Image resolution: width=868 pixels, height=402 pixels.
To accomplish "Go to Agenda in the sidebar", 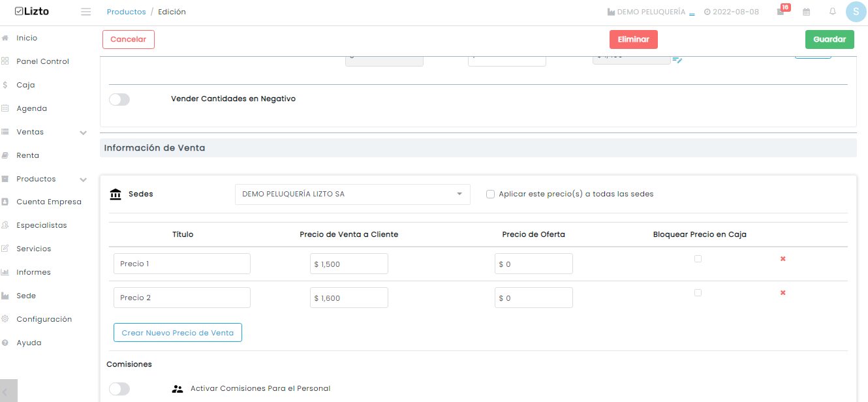I will click(x=32, y=108).
